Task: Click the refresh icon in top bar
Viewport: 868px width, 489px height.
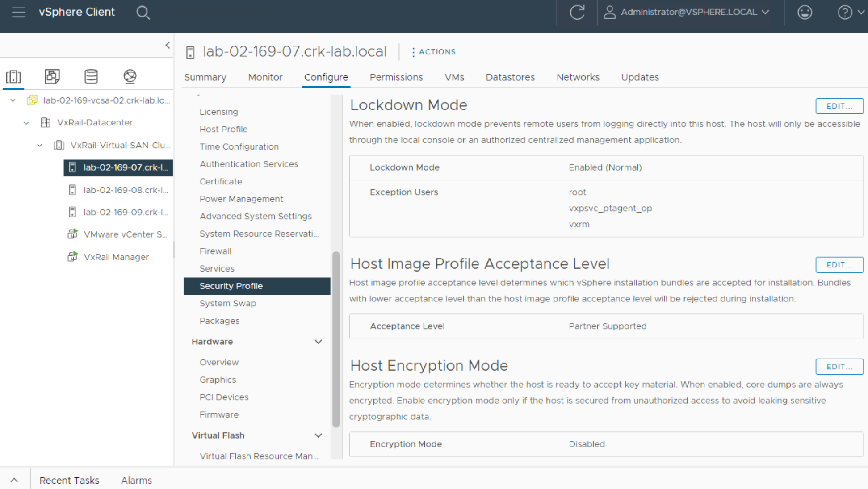Action: pos(576,13)
